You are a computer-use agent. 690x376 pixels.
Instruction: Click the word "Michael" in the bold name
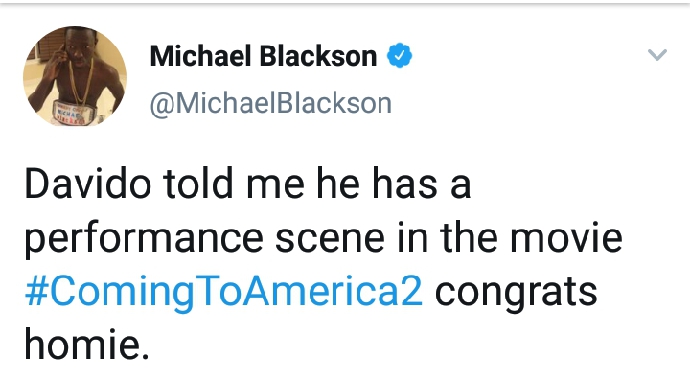(x=201, y=56)
